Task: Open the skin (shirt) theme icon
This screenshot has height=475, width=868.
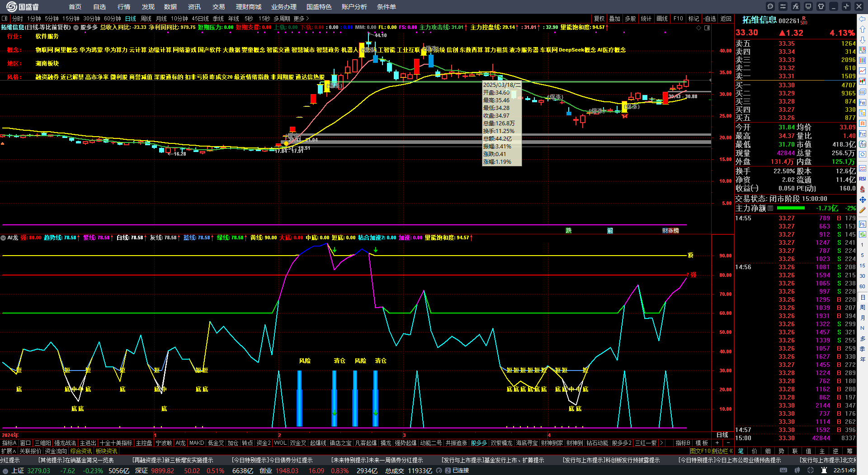Action: click(821, 6)
